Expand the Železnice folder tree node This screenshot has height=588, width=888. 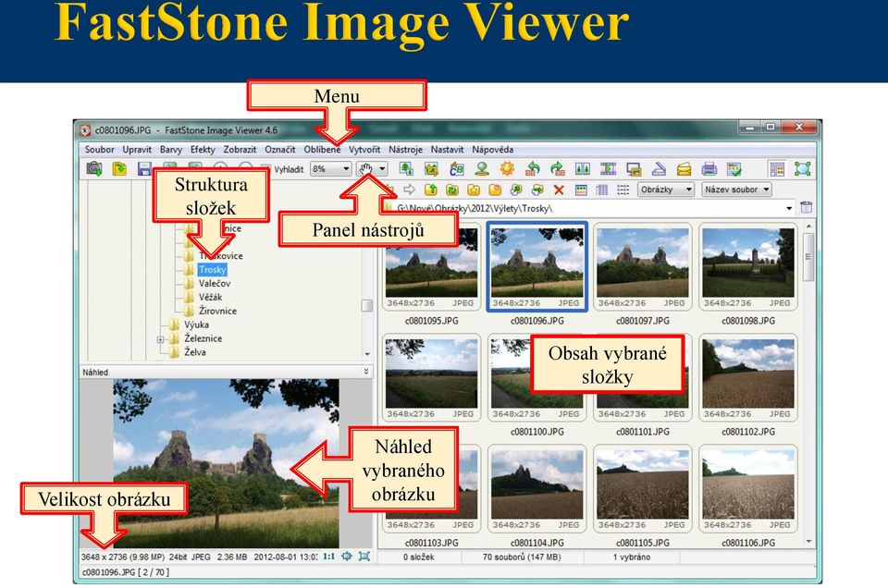click(x=160, y=339)
